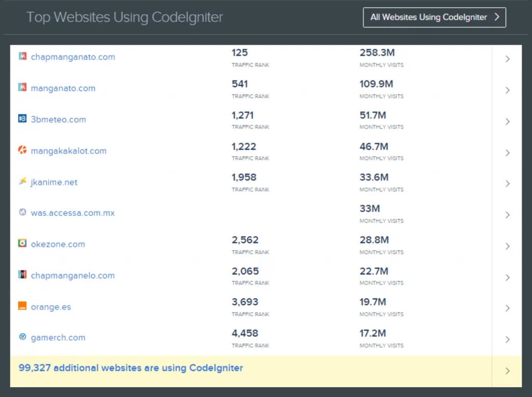Click the 33.6M monthly visits value
The height and width of the screenshot is (397, 532).
click(x=374, y=177)
